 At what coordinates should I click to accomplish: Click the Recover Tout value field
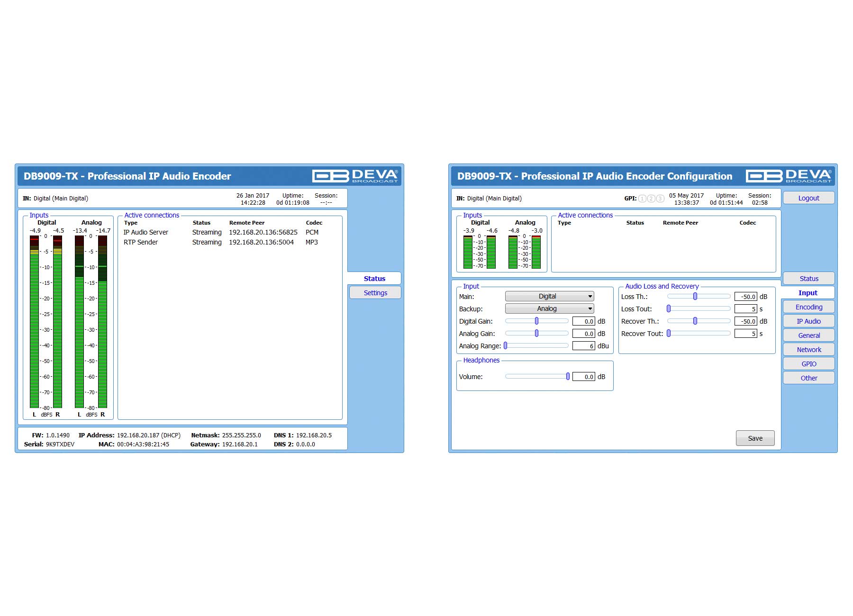[746, 334]
